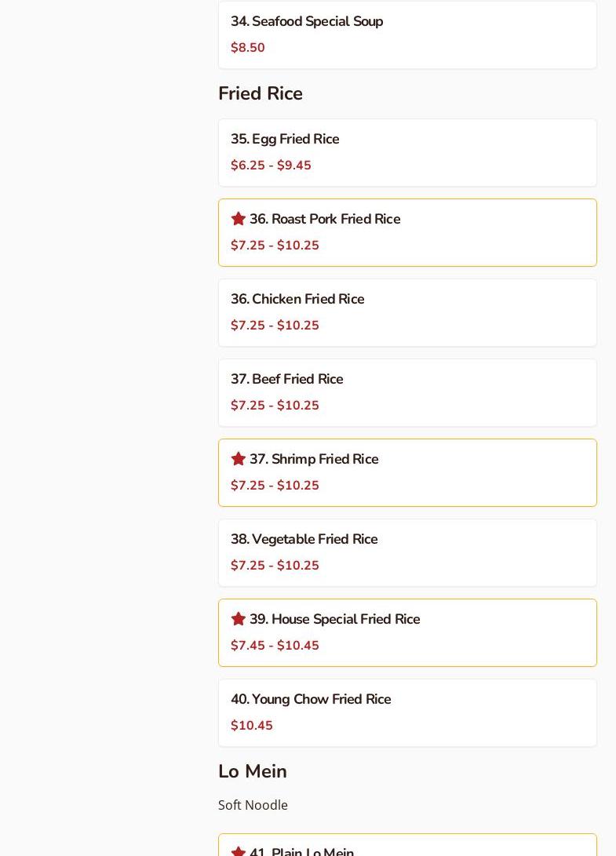Click the Lo Mein section heading
Screen dimensions: 616x856
coord(253,771)
